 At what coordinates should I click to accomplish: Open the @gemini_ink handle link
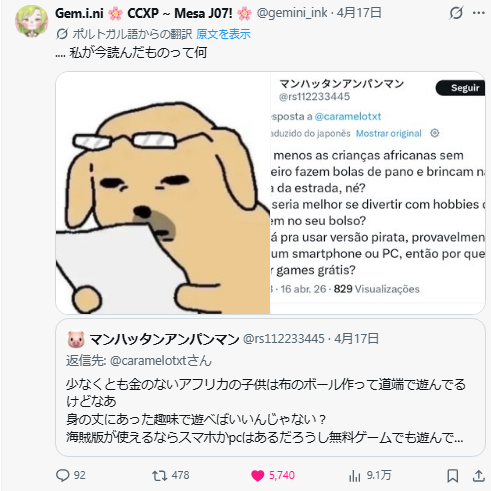click(x=292, y=13)
